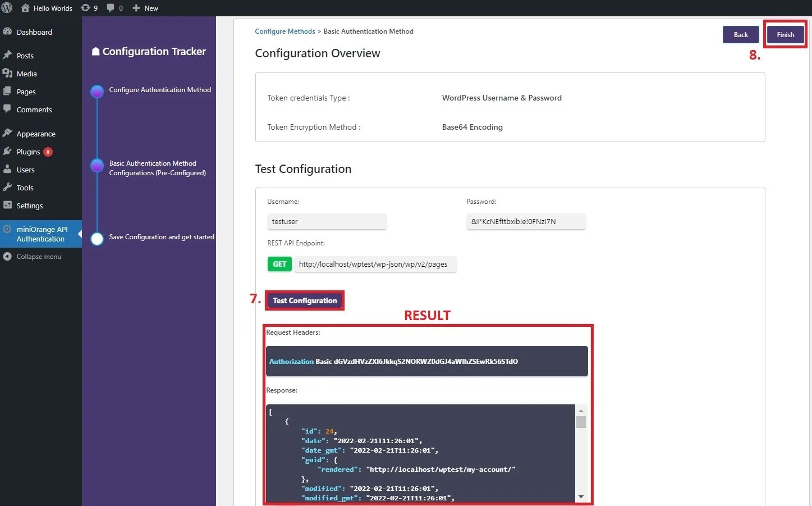The height and width of the screenshot is (506, 812).
Task: Click the GET method selector
Action: pos(279,264)
